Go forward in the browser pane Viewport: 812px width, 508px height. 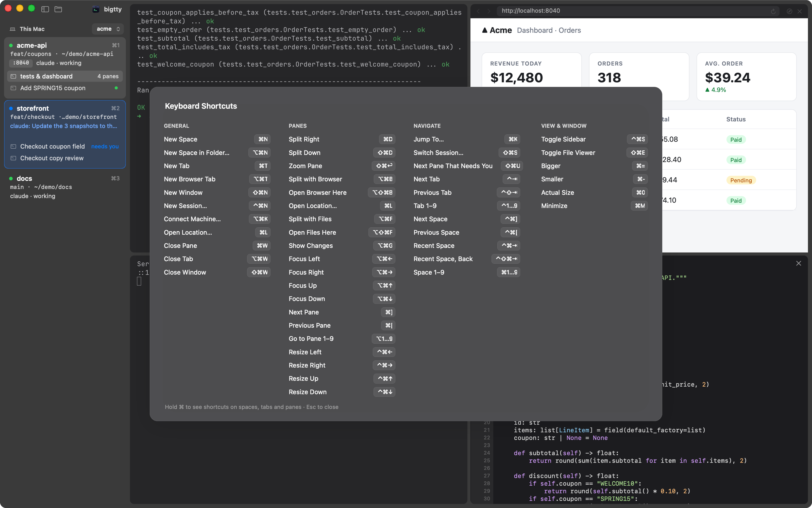[x=489, y=11]
